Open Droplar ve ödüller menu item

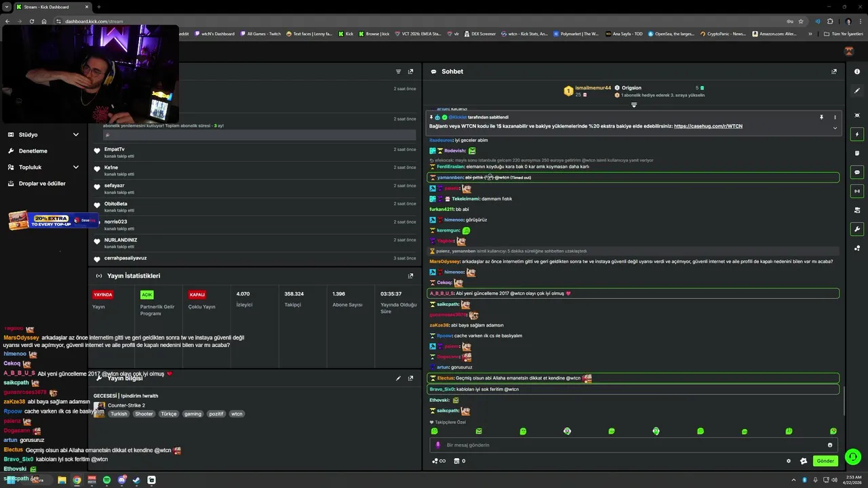pos(43,184)
